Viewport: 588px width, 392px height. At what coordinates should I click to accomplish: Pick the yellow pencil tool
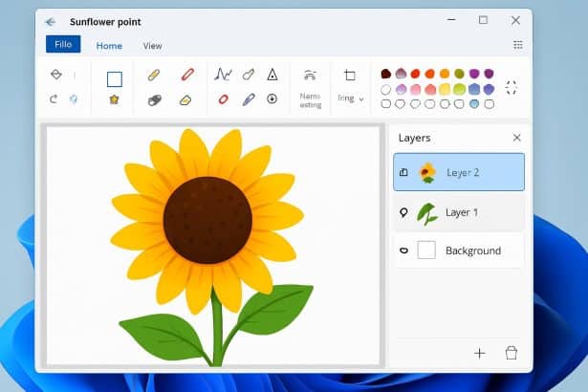click(154, 75)
